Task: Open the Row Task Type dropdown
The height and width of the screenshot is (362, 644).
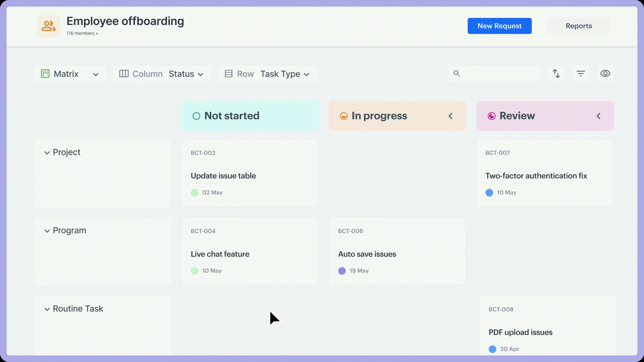Action: click(285, 74)
